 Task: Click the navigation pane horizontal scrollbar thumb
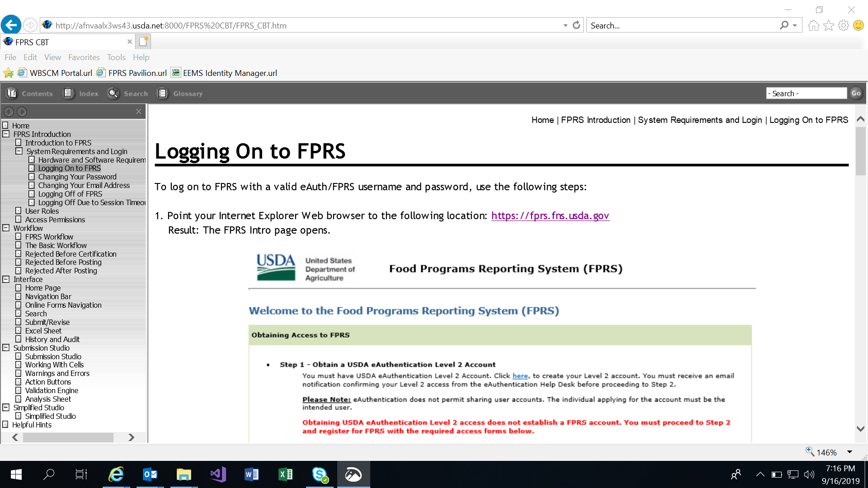point(68,437)
